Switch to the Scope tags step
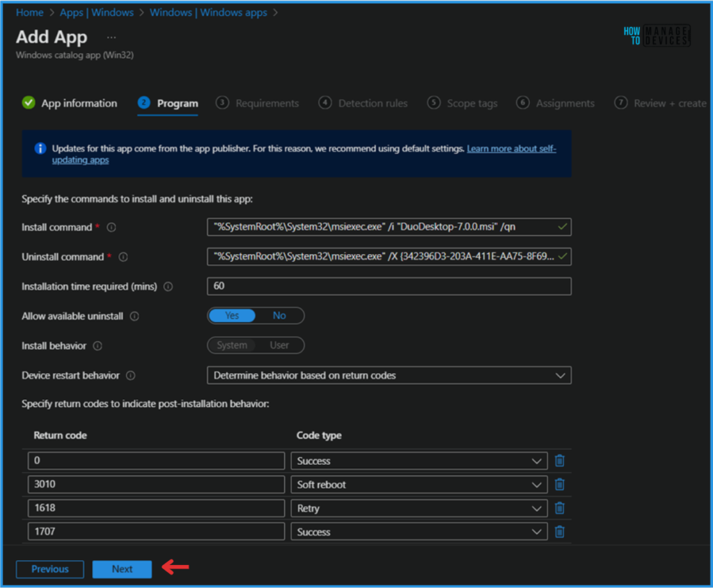Viewport: 713px width, 588px height. pos(462,104)
